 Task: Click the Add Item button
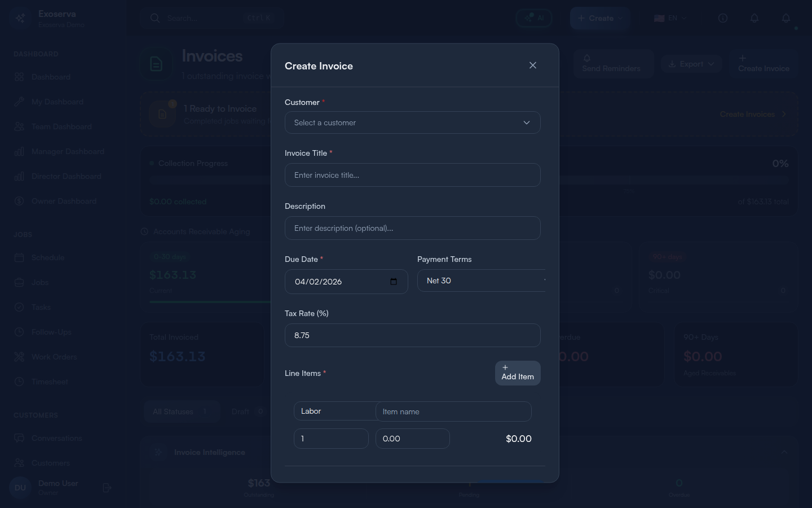click(517, 373)
